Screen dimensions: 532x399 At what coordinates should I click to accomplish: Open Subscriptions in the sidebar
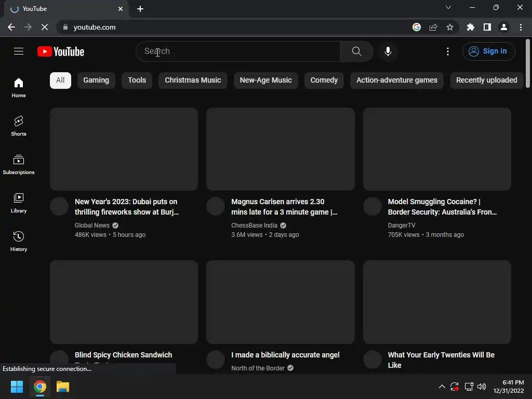(19, 165)
